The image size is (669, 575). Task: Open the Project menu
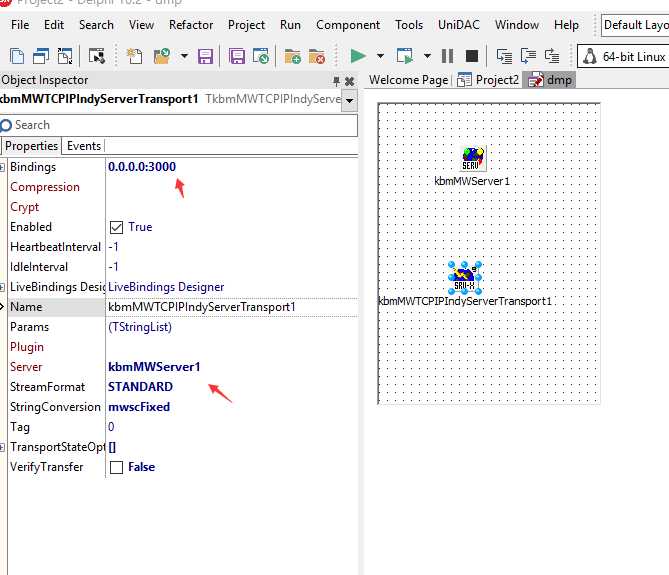(246, 25)
